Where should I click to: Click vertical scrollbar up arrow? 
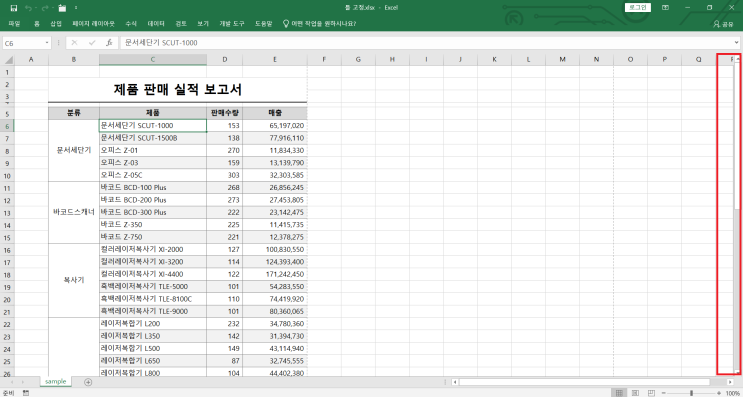click(x=737, y=59)
